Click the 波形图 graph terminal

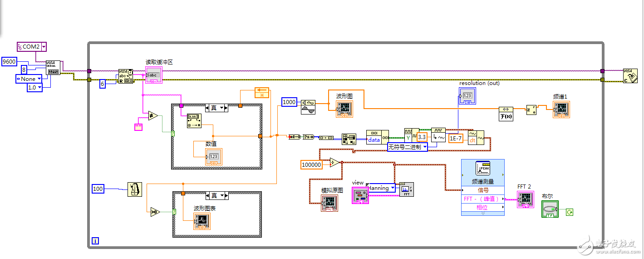(344, 110)
